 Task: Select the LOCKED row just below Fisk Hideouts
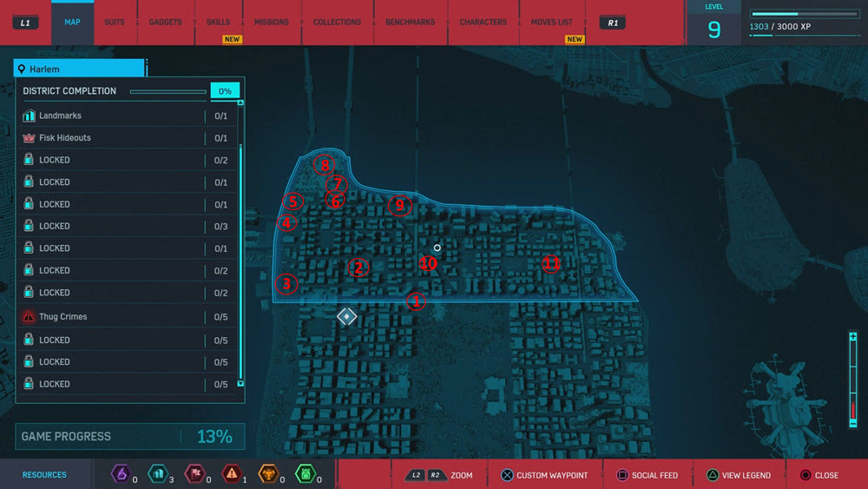point(126,160)
